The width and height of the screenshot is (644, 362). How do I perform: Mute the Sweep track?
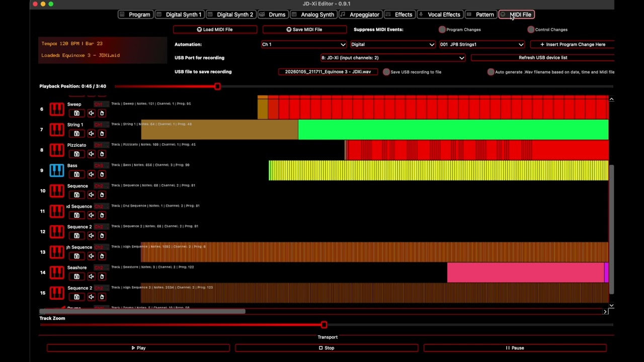click(x=91, y=113)
